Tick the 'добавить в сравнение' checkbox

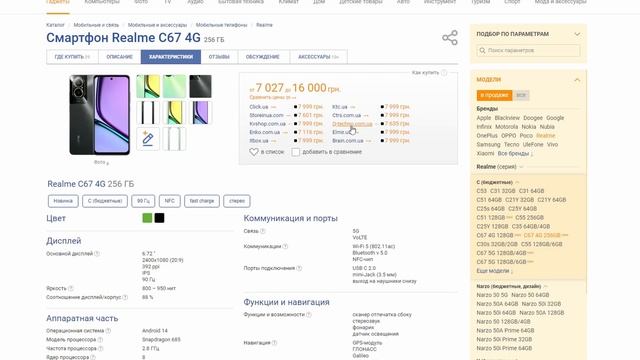click(296, 152)
